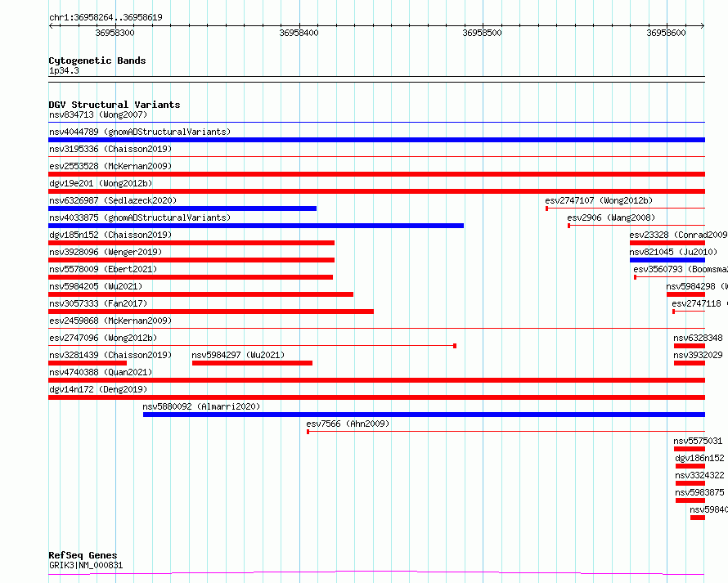Click the nsv6326987 (Sedlazeck2020) blue bar
Screen dimensions: 728x583
182,209
